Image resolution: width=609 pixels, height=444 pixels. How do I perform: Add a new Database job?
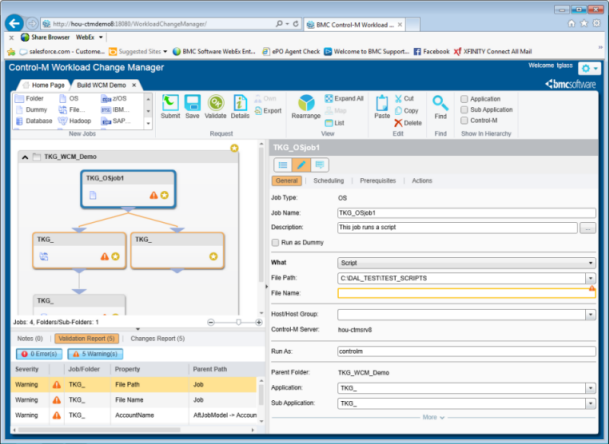click(34, 121)
